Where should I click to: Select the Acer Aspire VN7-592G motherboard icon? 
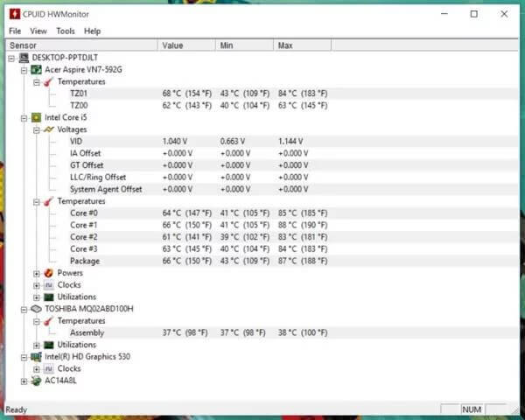36,70
